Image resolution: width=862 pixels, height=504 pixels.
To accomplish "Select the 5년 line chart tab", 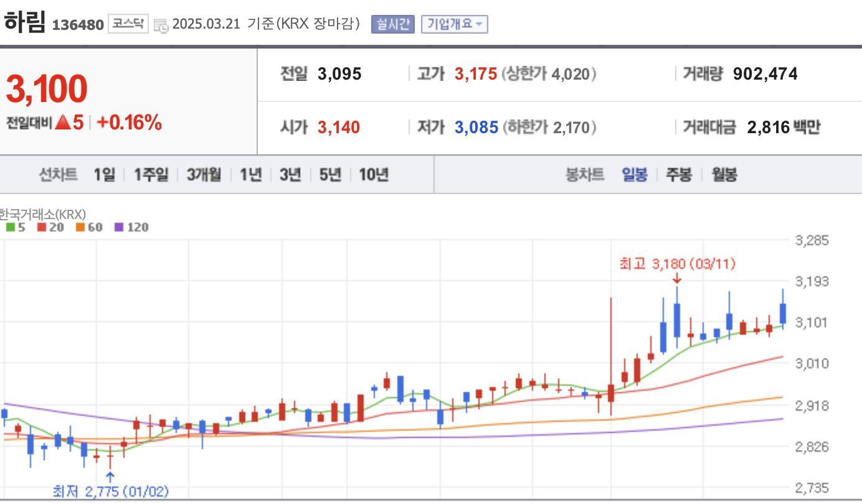I will 330,175.
